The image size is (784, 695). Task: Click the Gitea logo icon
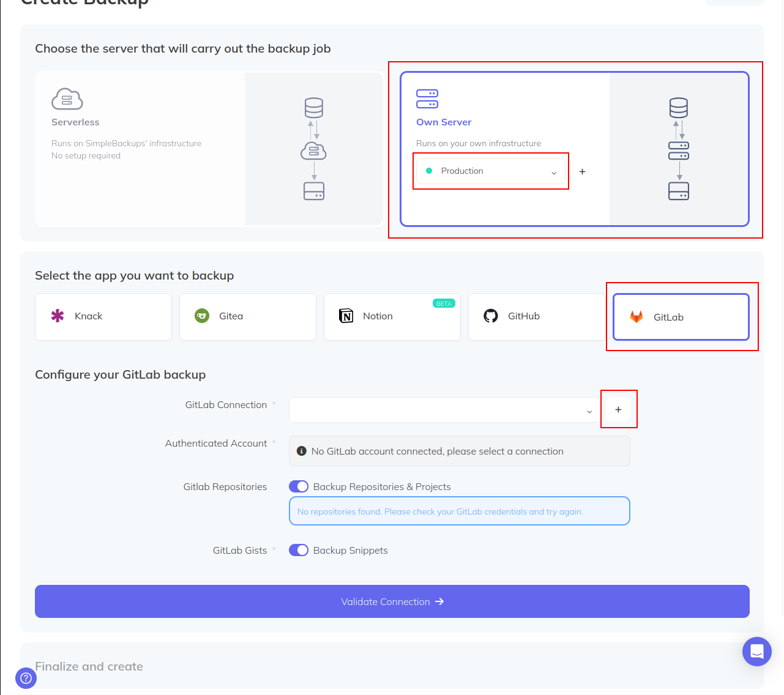pos(202,316)
